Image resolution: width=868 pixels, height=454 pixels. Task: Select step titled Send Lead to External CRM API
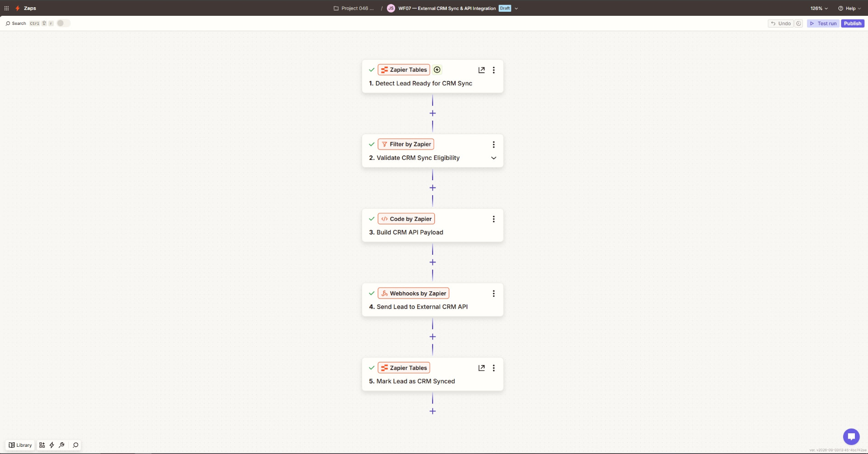click(433, 300)
